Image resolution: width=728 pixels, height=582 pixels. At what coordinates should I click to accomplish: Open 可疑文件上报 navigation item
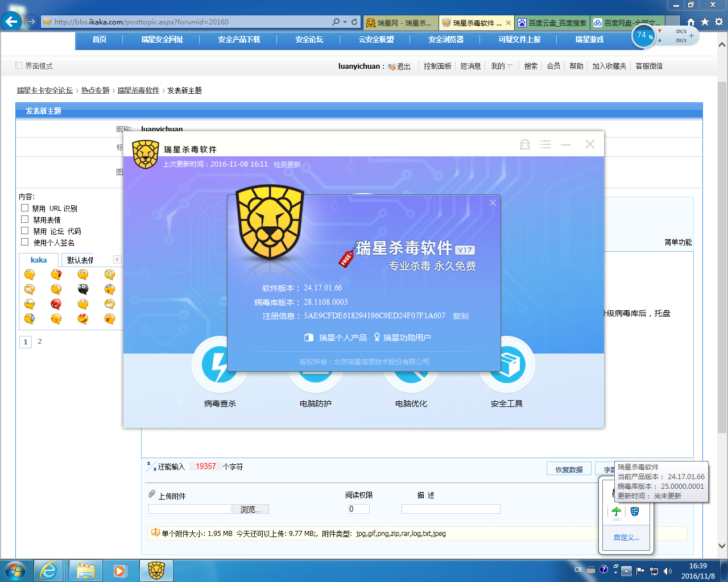tap(519, 39)
